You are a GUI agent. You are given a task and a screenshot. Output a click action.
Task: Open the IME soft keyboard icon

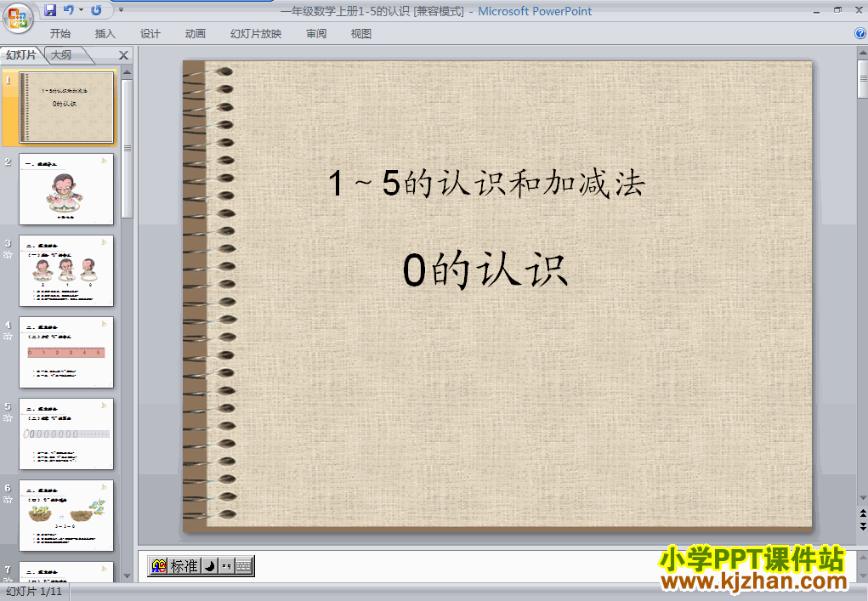pyautogui.click(x=244, y=565)
